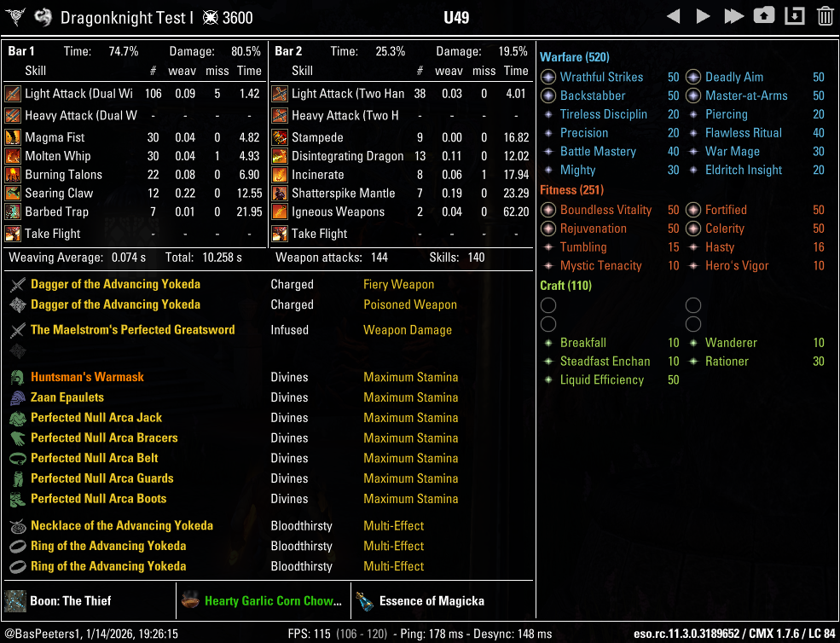
Task: Click the Dragonknight class icon in title
Action: (43, 18)
